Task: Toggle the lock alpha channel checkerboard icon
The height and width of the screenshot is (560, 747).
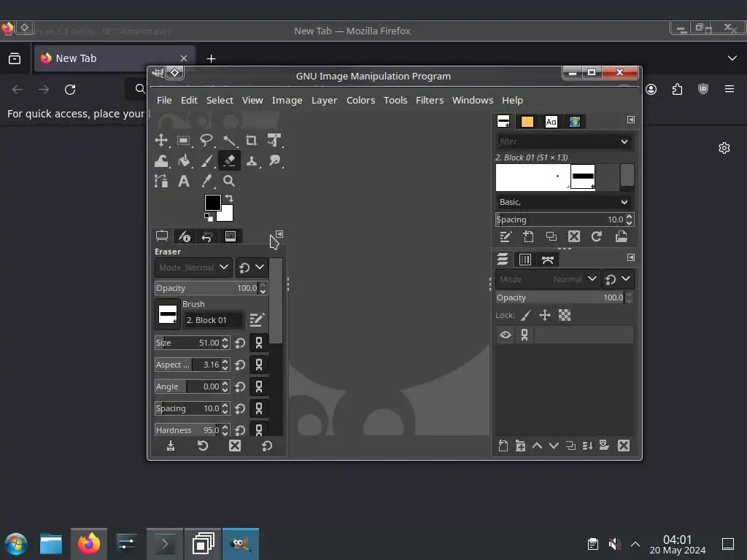Action: (x=565, y=315)
